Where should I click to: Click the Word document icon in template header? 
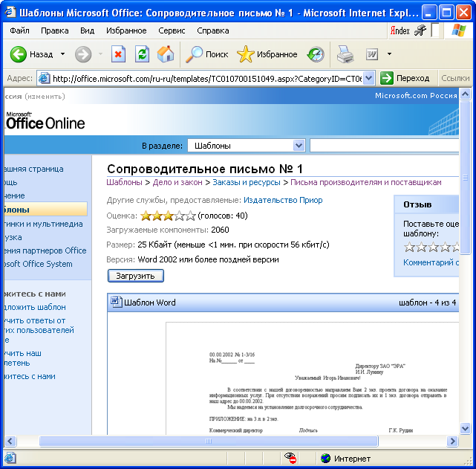(116, 302)
